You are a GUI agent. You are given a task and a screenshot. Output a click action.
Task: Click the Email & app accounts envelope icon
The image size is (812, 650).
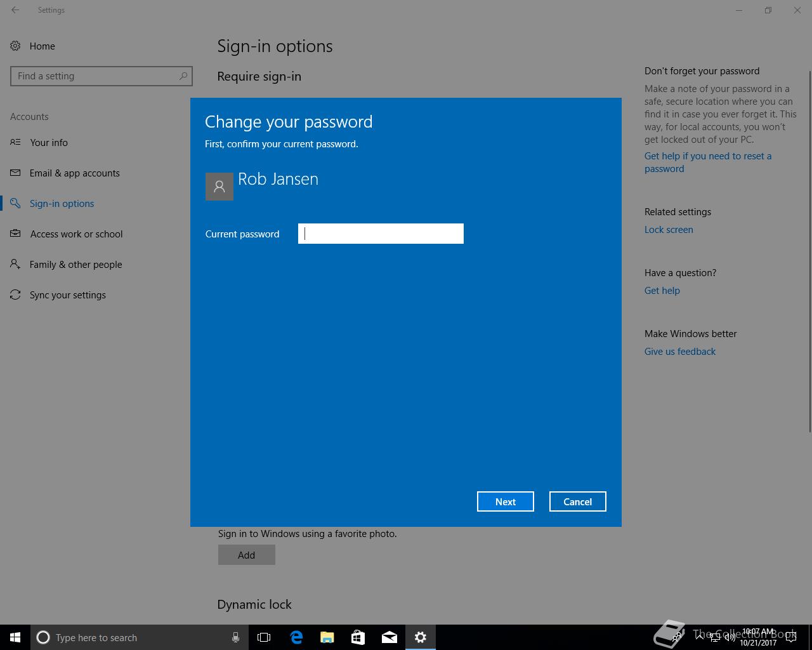(x=15, y=173)
